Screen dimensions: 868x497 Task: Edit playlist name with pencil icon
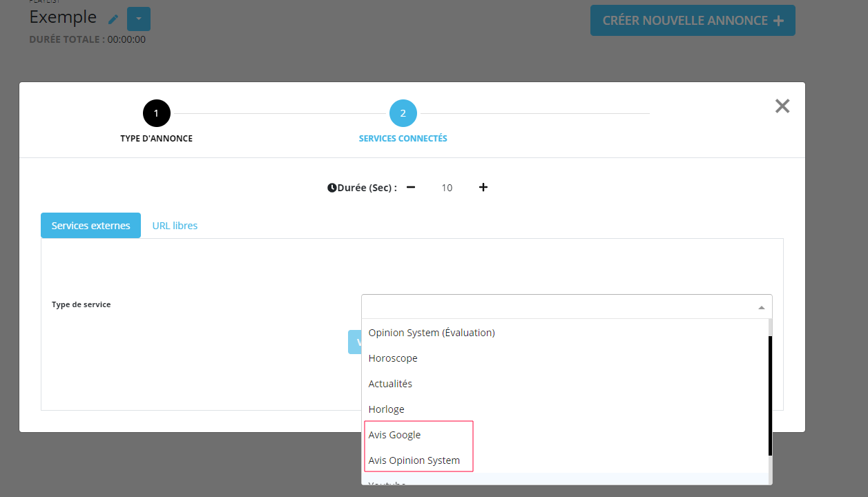(113, 19)
